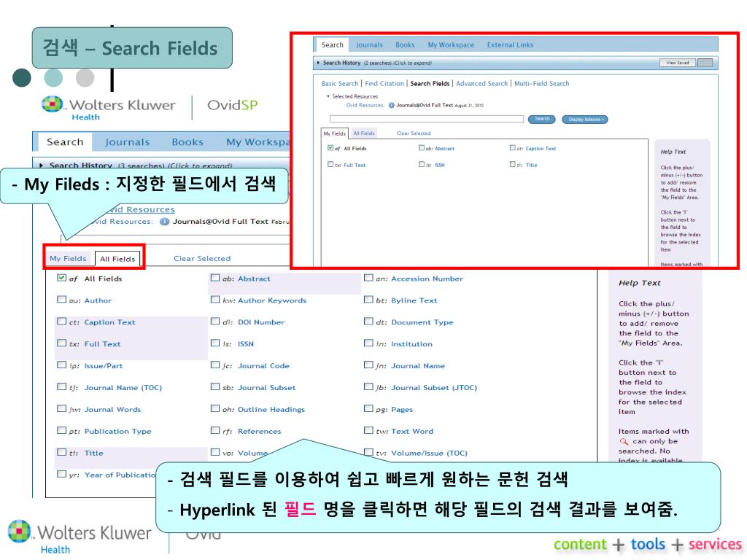747x560 pixels.
Task: Check the rf: References checkbox
Action: pos(215,430)
